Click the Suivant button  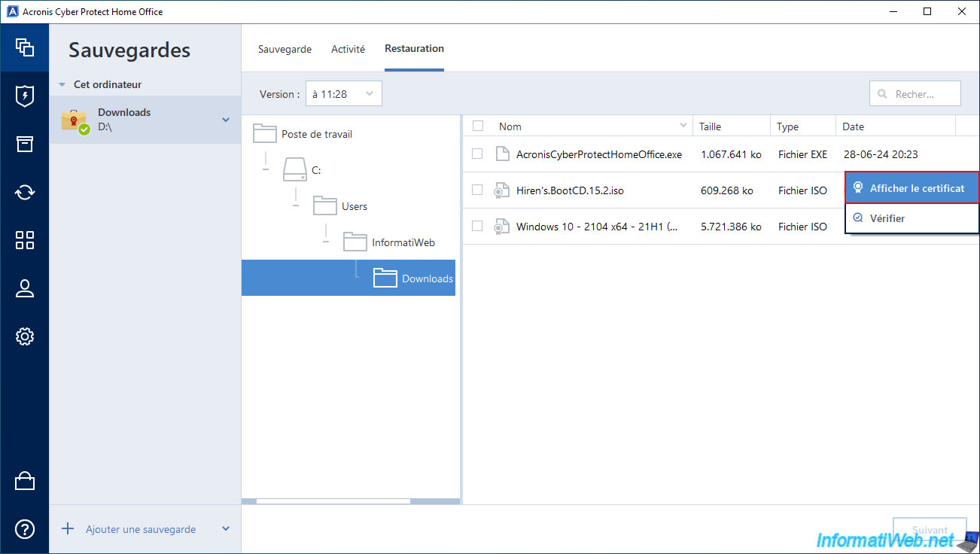tap(930, 530)
